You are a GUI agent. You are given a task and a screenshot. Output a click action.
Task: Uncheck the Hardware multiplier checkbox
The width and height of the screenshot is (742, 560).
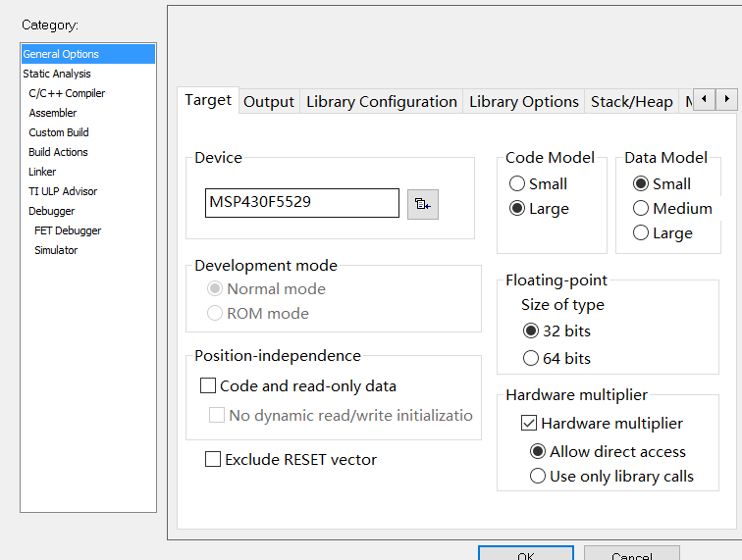[x=529, y=424]
